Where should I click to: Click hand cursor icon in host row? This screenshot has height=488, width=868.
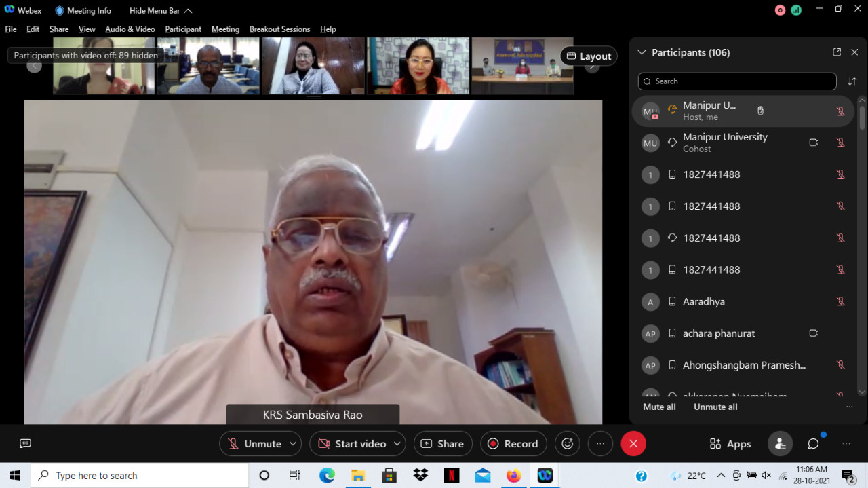point(760,111)
